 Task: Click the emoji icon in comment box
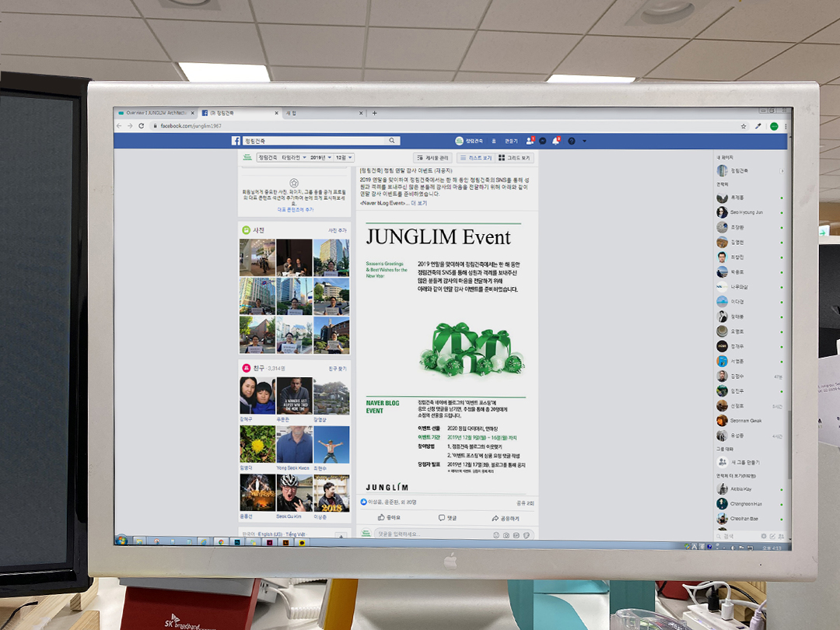[x=496, y=534]
